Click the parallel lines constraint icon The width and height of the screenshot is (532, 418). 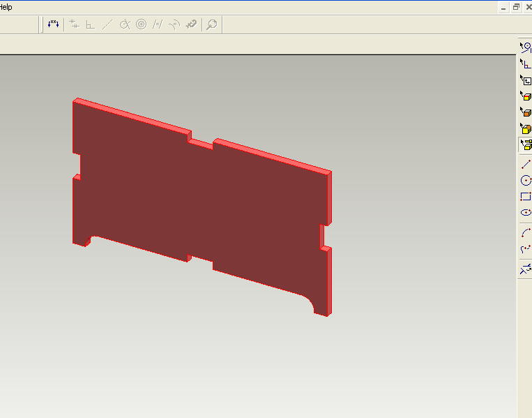158,24
